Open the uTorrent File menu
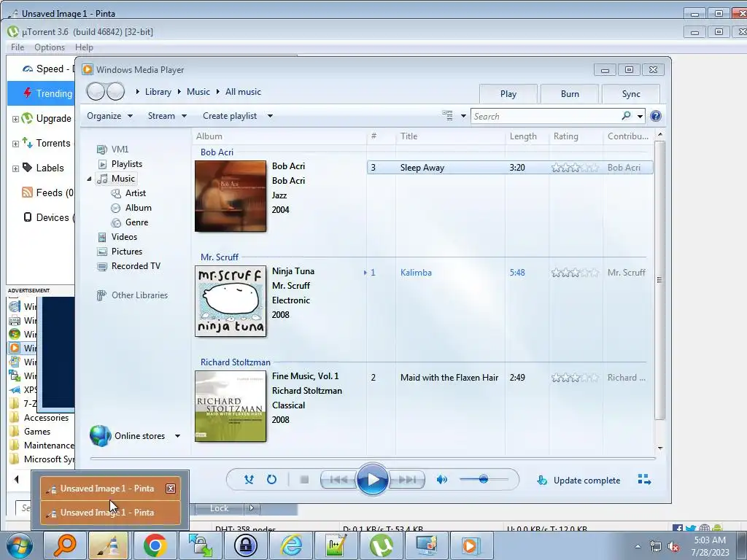This screenshot has height=560, width=747. coord(18,47)
